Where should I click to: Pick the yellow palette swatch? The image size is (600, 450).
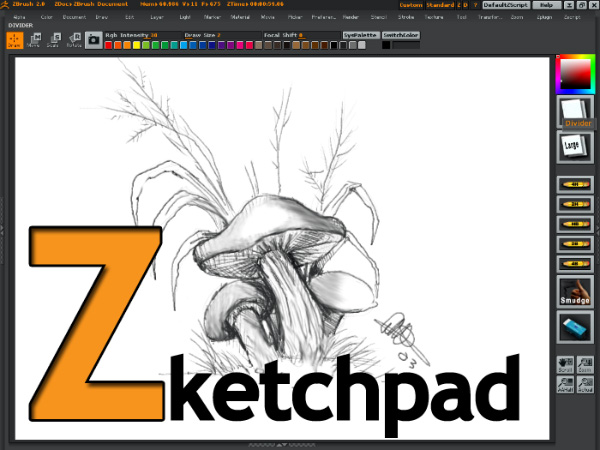137,45
